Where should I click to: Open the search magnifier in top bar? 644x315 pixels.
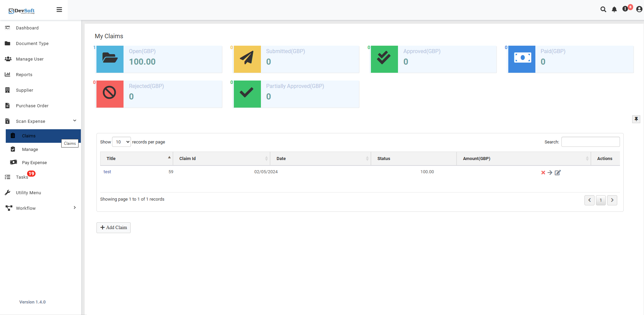[x=603, y=9]
